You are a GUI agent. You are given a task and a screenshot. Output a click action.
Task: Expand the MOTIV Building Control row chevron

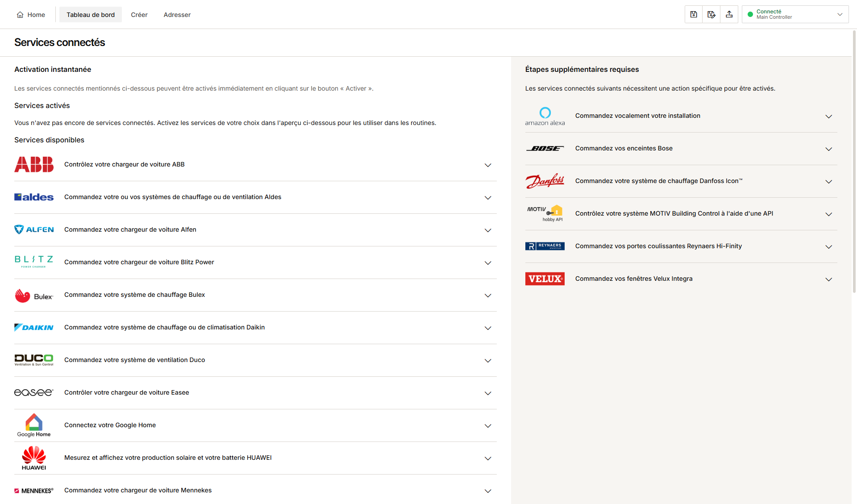click(x=829, y=214)
